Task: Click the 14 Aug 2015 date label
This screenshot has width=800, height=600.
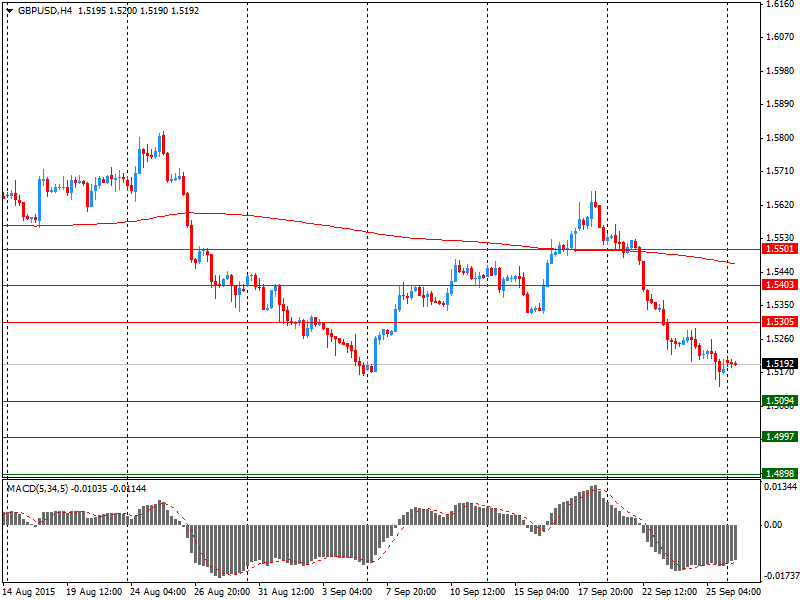Action: coord(30,592)
